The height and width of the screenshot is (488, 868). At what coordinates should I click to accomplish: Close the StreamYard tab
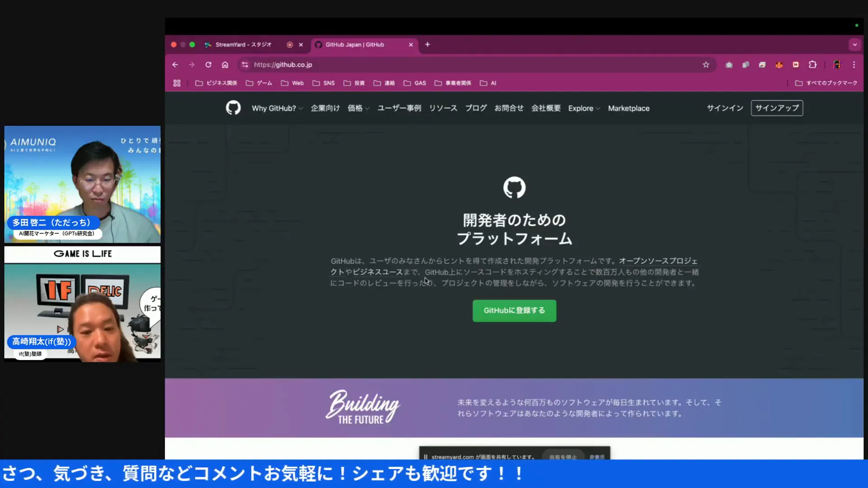[x=301, y=45]
